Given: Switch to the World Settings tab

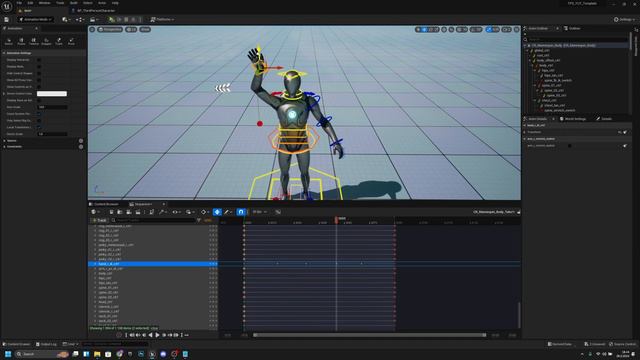Looking at the screenshot, I should (x=573, y=119).
